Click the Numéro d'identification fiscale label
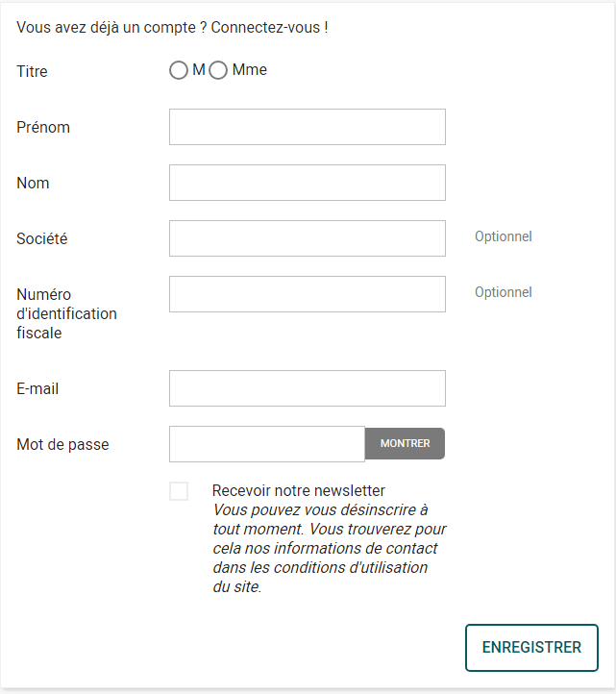This screenshot has height=694, width=616. [x=66, y=313]
